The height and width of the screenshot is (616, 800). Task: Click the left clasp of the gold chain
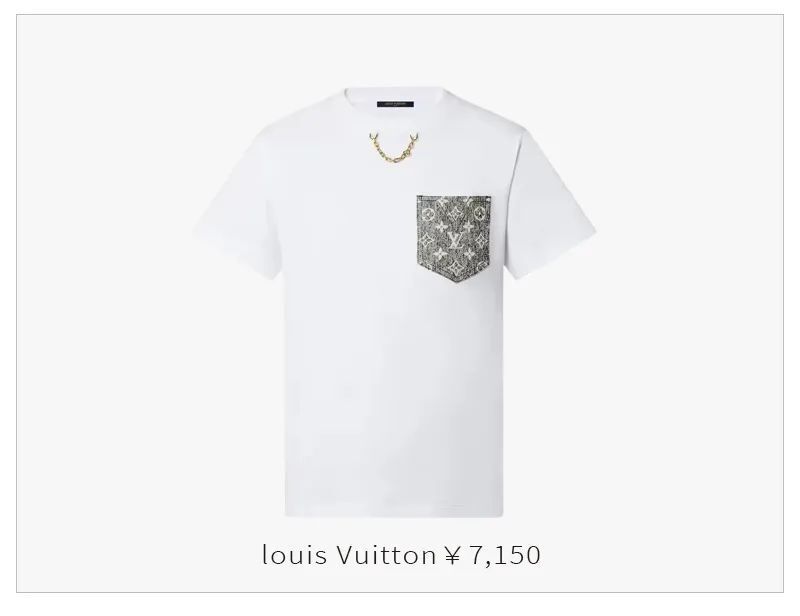[x=374, y=138]
